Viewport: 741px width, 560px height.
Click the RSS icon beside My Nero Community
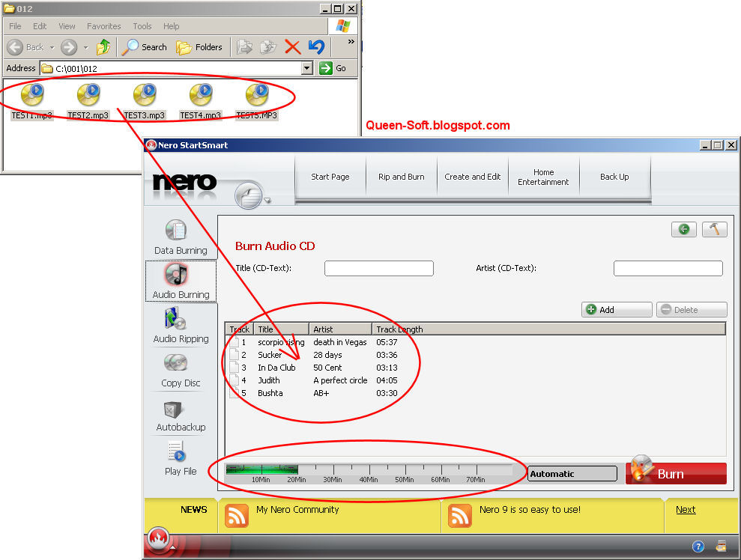tap(236, 515)
